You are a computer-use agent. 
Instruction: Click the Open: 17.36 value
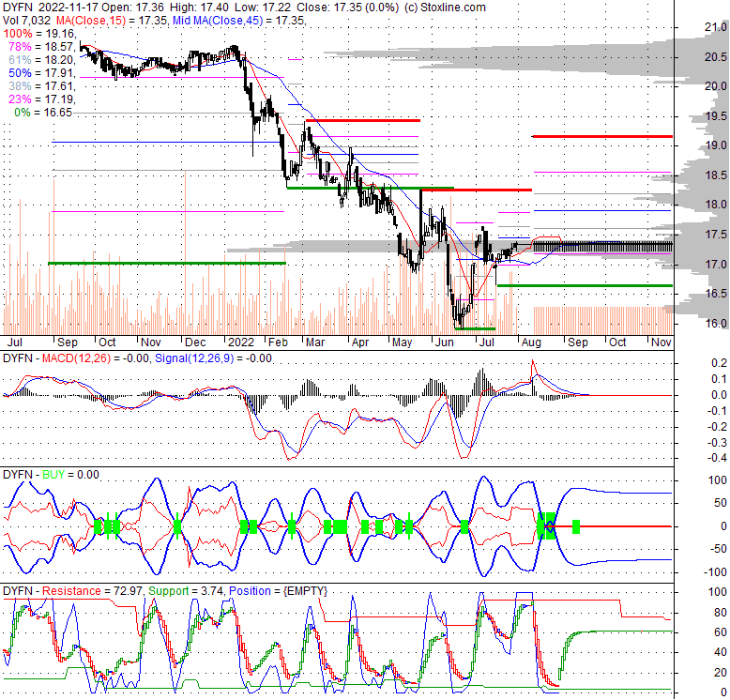pyautogui.click(x=132, y=8)
